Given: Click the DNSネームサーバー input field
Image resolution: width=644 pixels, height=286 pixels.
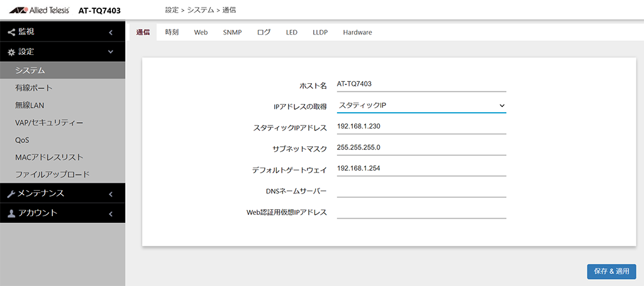Looking at the screenshot, I should tap(421, 190).
